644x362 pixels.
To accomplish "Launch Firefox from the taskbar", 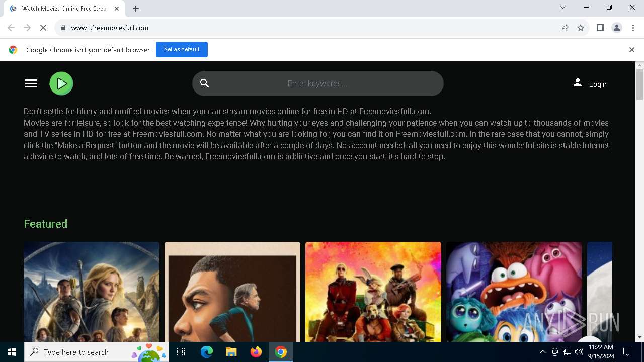I will [256, 352].
